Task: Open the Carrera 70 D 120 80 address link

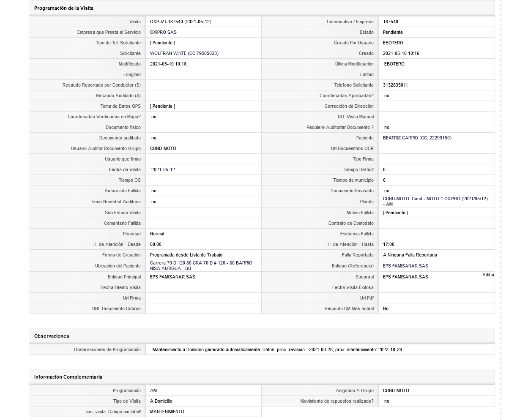Action: 201,266
